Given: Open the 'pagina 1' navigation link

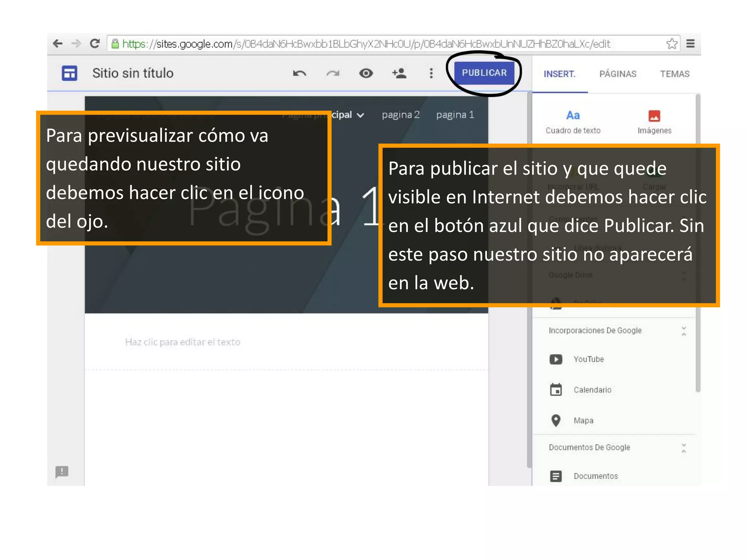Looking at the screenshot, I should (455, 115).
